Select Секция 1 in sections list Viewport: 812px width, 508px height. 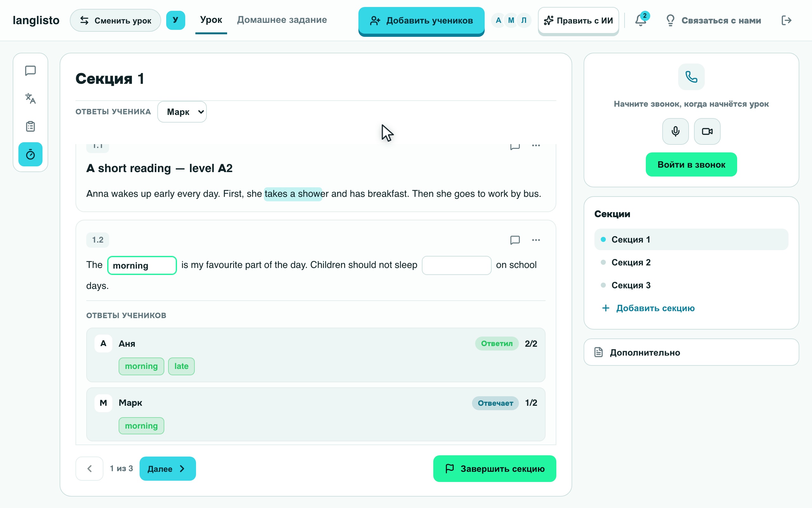pyautogui.click(x=691, y=239)
